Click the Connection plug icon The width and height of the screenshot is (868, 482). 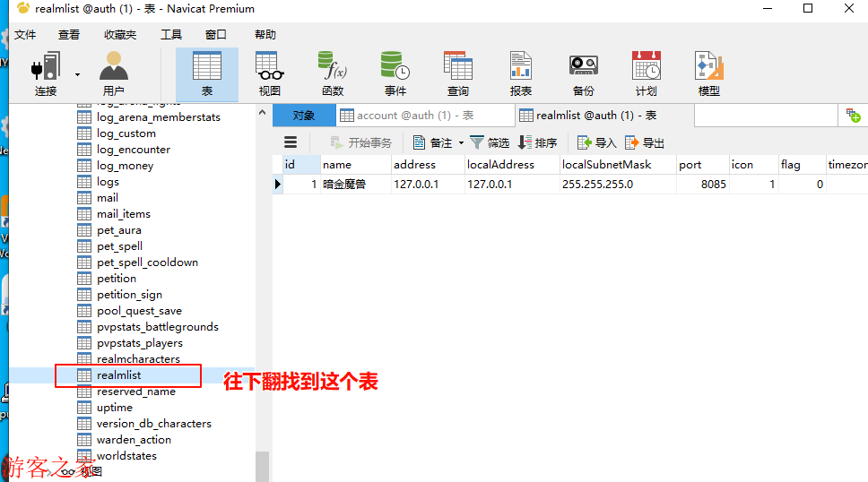[45, 68]
